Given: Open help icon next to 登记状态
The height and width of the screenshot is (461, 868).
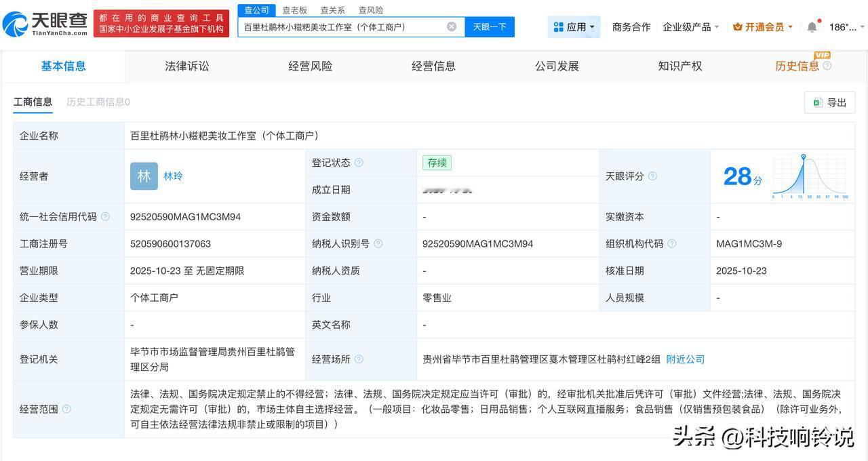Looking at the screenshot, I should (x=359, y=163).
